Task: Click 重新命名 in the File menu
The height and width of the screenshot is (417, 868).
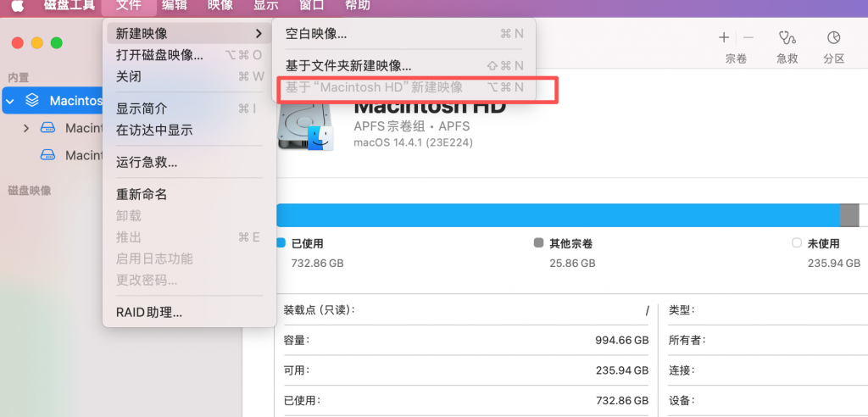Action: (142, 194)
